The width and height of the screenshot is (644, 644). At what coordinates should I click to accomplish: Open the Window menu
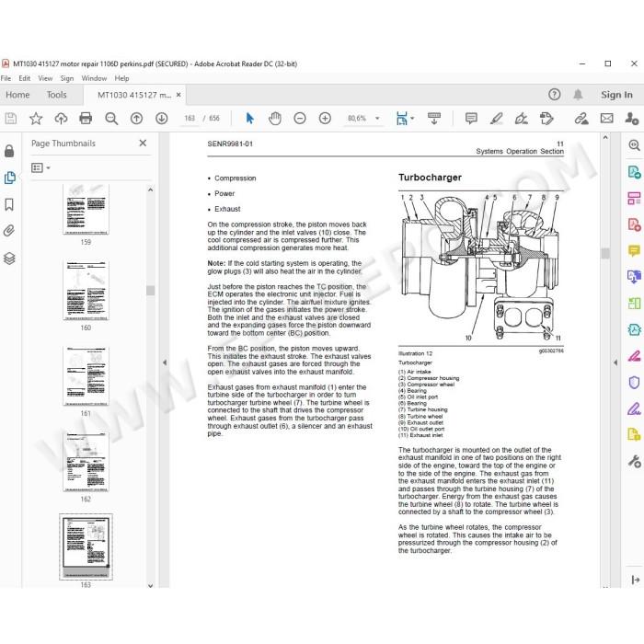click(x=94, y=78)
